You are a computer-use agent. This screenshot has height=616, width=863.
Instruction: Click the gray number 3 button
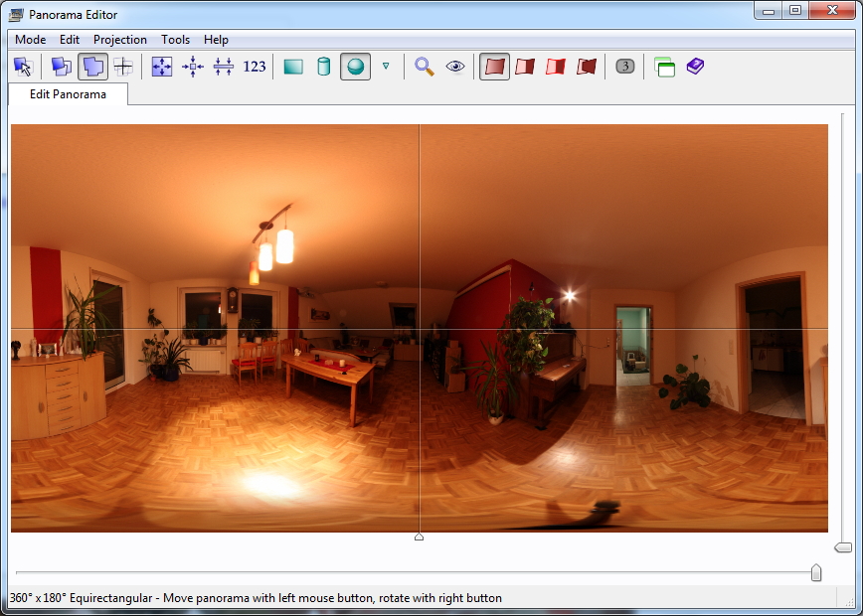[x=624, y=67]
